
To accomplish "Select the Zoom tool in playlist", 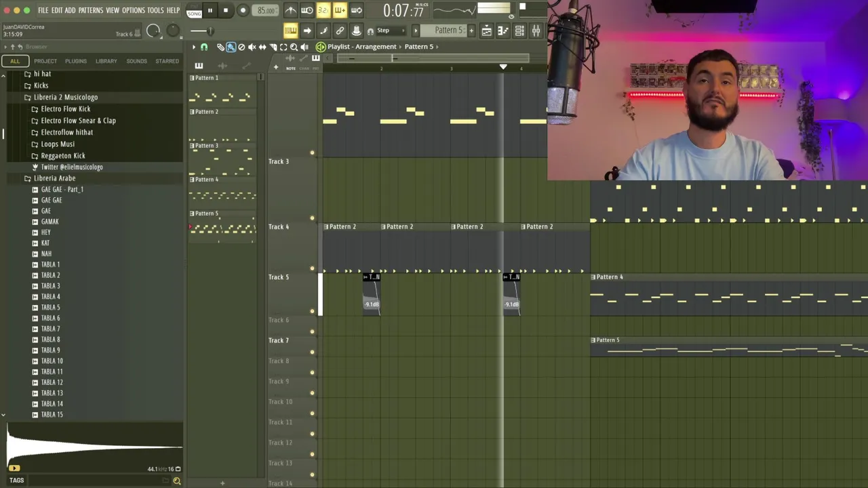I will pyautogui.click(x=294, y=47).
